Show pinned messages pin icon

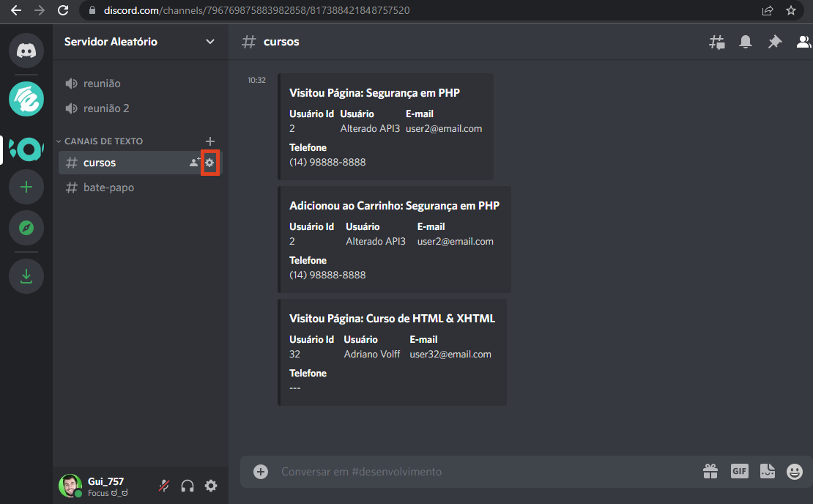pos(775,42)
